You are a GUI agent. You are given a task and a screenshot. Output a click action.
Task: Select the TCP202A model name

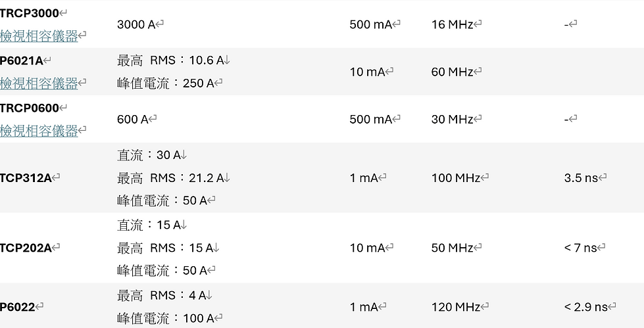click(x=26, y=248)
